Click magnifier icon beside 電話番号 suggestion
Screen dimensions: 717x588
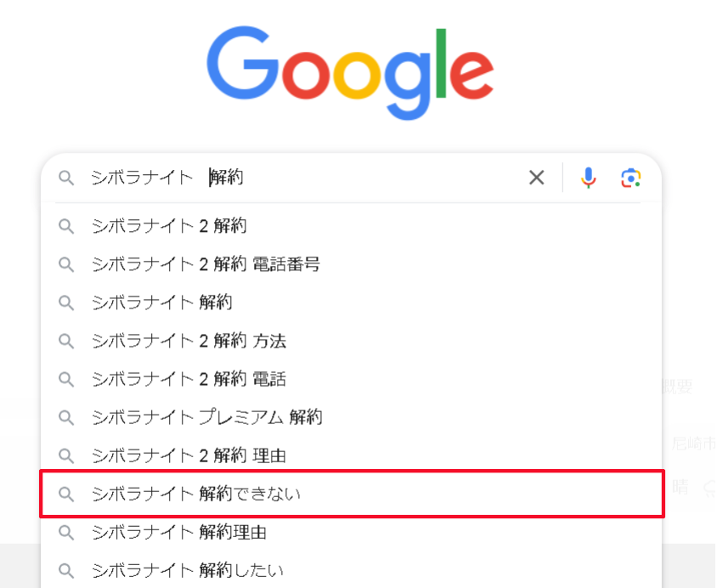[66, 265]
